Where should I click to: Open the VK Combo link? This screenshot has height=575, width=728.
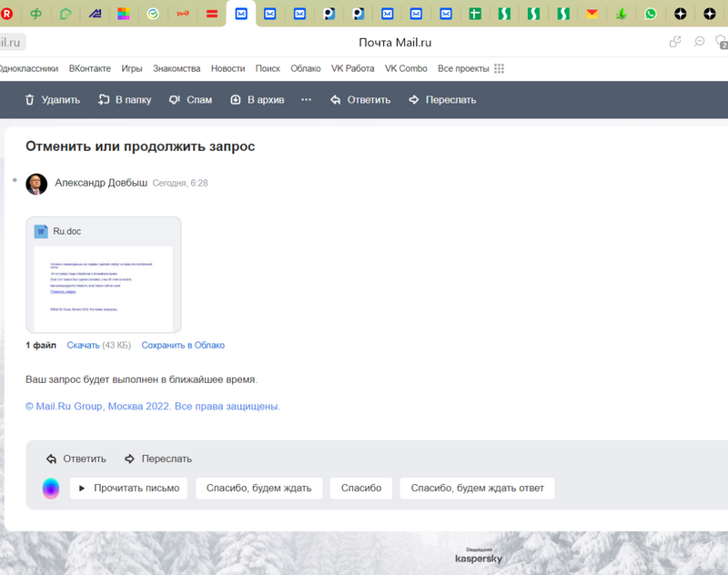click(406, 68)
